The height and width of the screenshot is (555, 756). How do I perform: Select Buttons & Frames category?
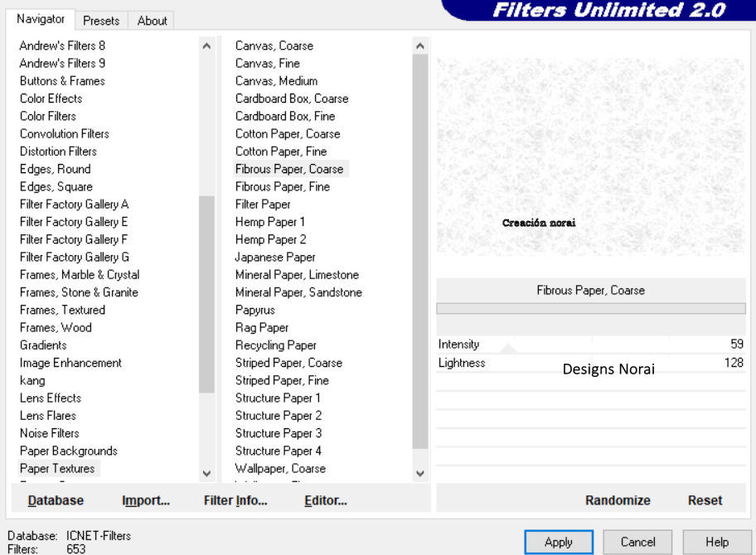(62, 81)
